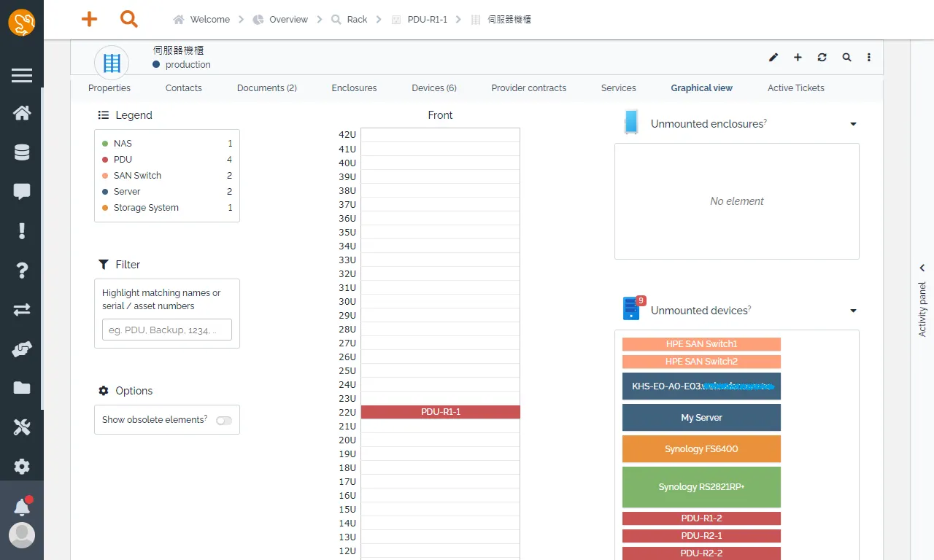
Task: Open the question mark problem icon
Action: (22, 271)
